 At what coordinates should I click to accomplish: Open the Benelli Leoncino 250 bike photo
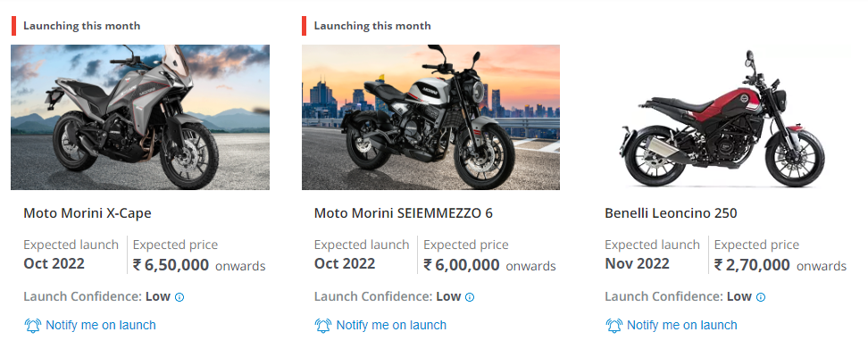[722, 117]
